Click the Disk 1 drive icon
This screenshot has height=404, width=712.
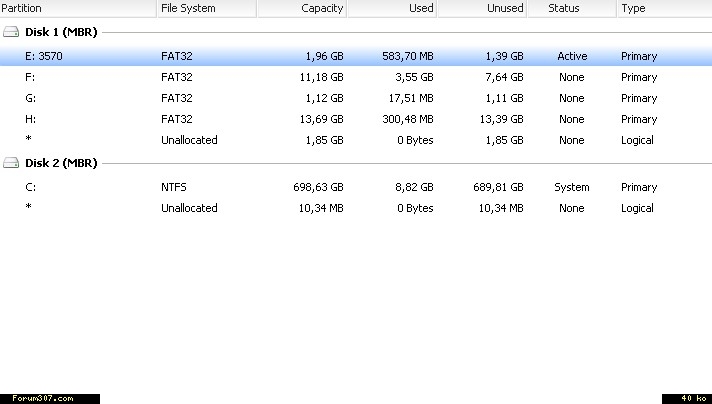coord(10,32)
